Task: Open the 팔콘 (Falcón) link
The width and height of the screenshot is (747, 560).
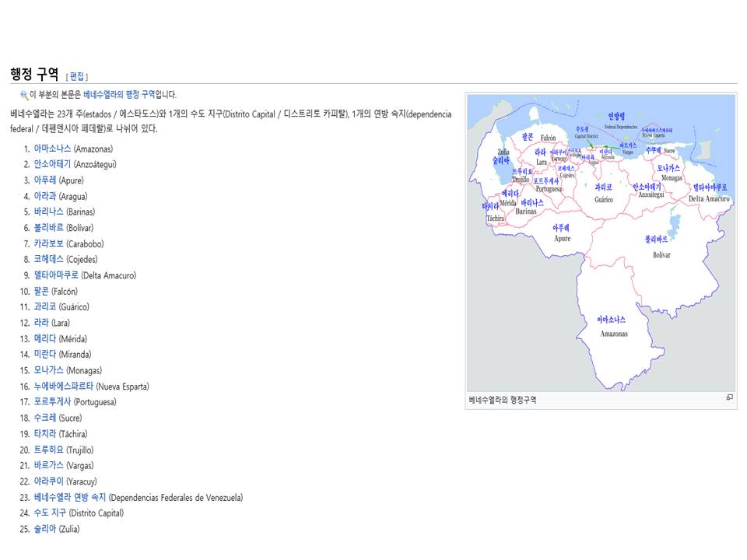Action: click(41, 291)
